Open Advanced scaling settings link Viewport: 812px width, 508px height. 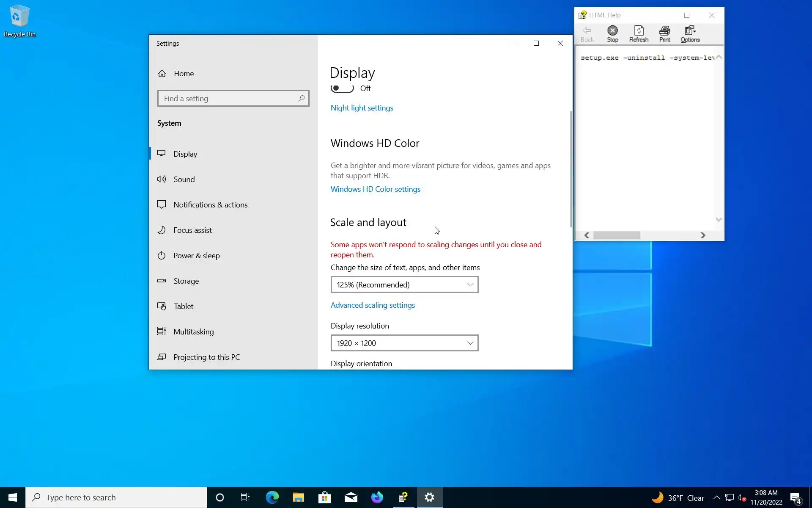click(373, 305)
